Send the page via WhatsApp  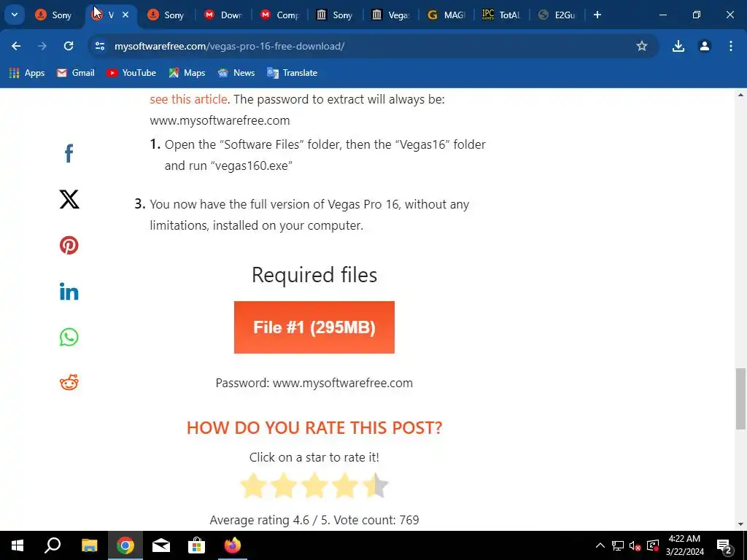click(69, 337)
